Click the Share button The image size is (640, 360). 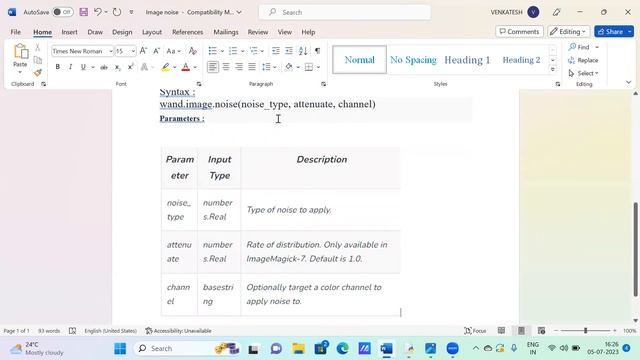click(610, 31)
